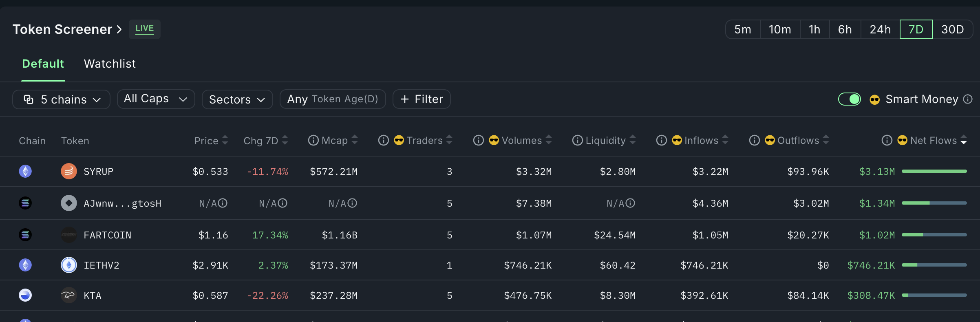Open the 5 chains dropdown
The width and height of the screenshot is (980, 322).
61,99
